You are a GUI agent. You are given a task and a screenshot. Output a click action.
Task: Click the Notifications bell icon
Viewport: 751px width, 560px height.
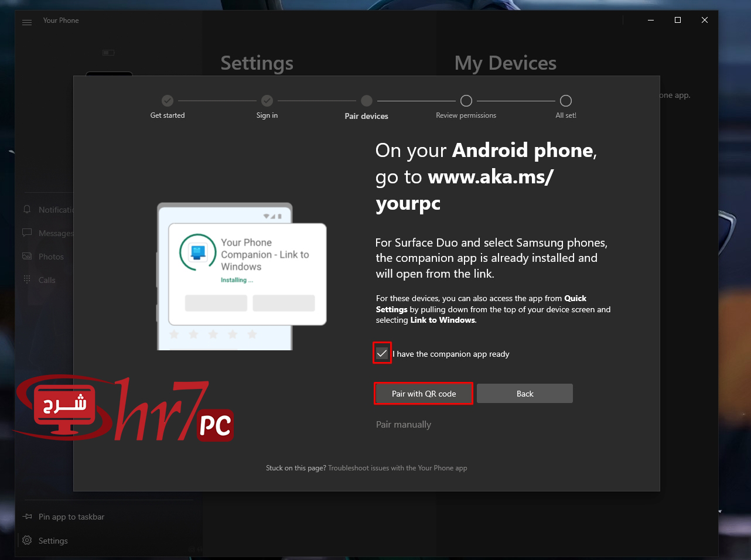(27, 209)
